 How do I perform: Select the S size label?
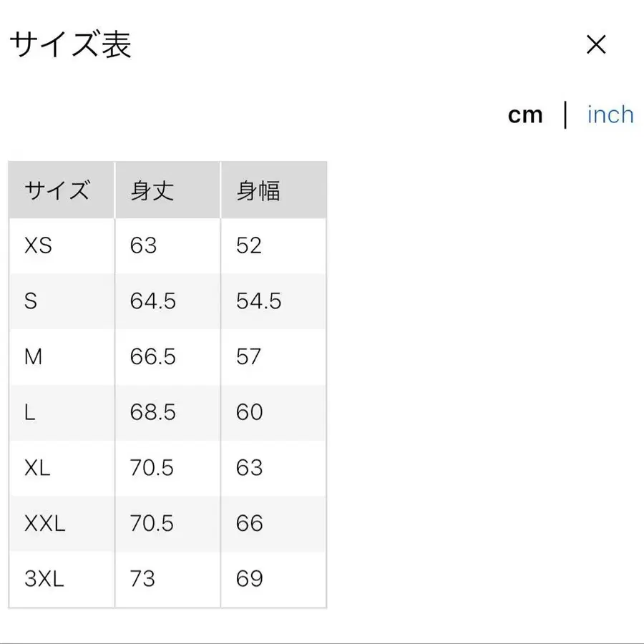pyautogui.click(x=31, y=301)
